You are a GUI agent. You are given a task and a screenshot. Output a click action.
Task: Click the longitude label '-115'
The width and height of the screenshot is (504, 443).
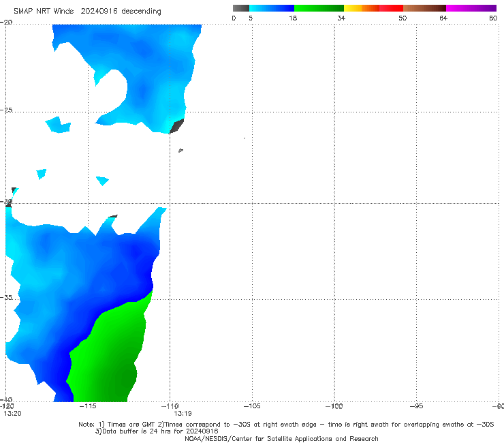[x=88, y=406]
